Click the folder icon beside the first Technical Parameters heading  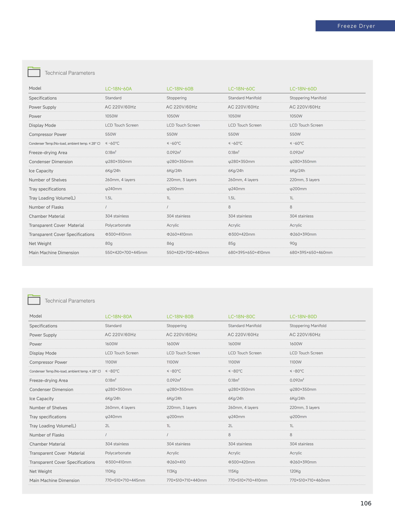[34, 72]
